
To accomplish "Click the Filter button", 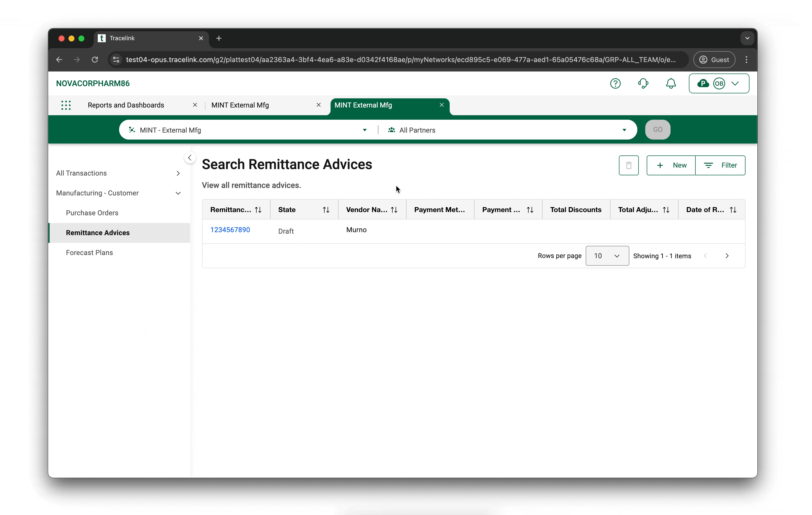I will click(720, 165).
